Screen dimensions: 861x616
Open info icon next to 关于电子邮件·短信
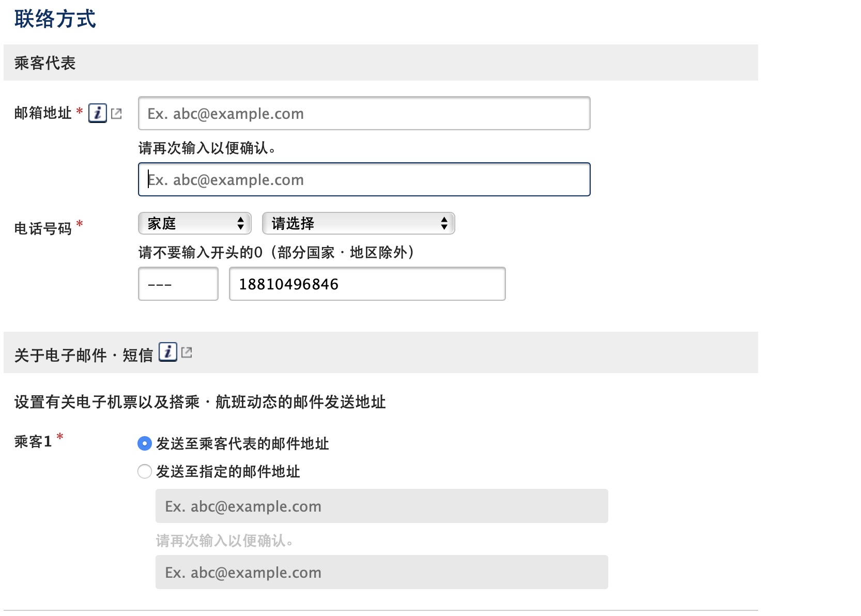pos(168,352)
